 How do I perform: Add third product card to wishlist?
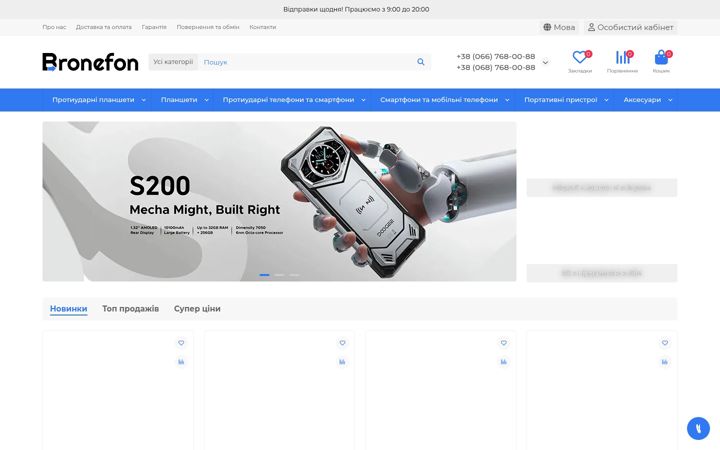(x=504, y=343)
